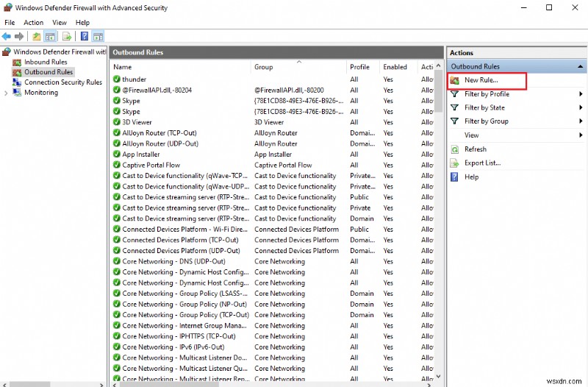Select the @FirewallAPI.dll,-80204 rule
This screenshot has width=588, height=387.
(157, 90)
